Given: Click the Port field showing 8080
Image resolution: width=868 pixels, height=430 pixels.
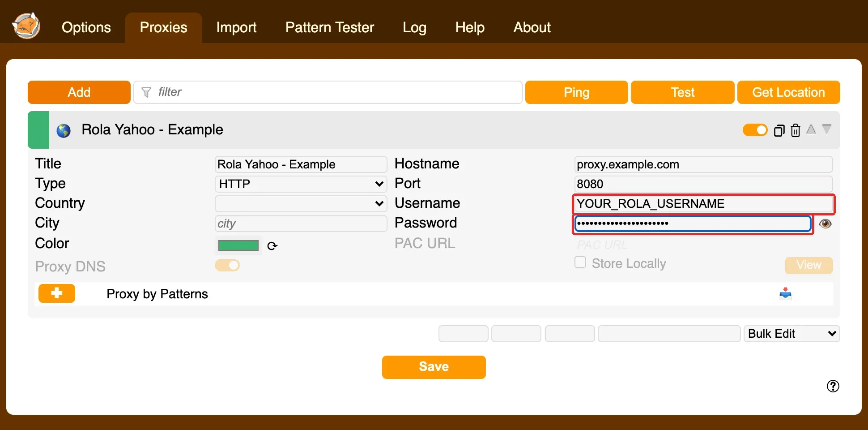Looking at the screenshot, I should click(703, 184).
